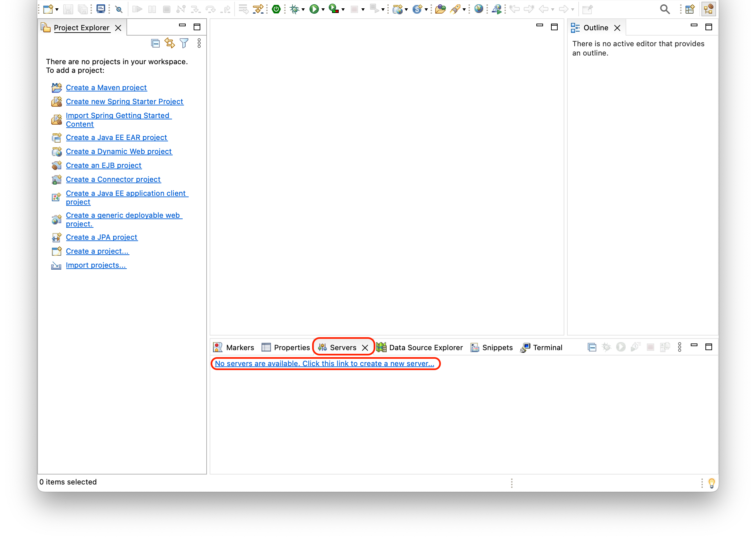Open the Project Explorer view menu

coord(199,43)
